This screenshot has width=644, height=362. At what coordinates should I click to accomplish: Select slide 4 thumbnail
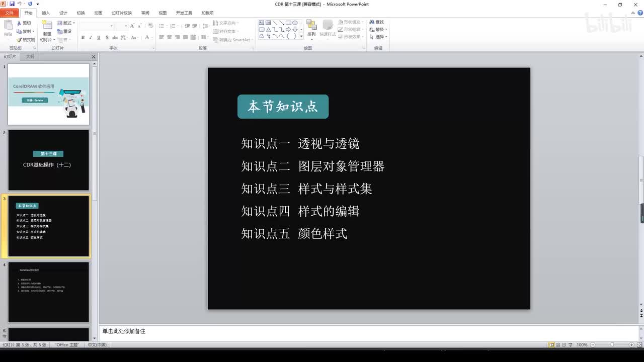(48, 292)
